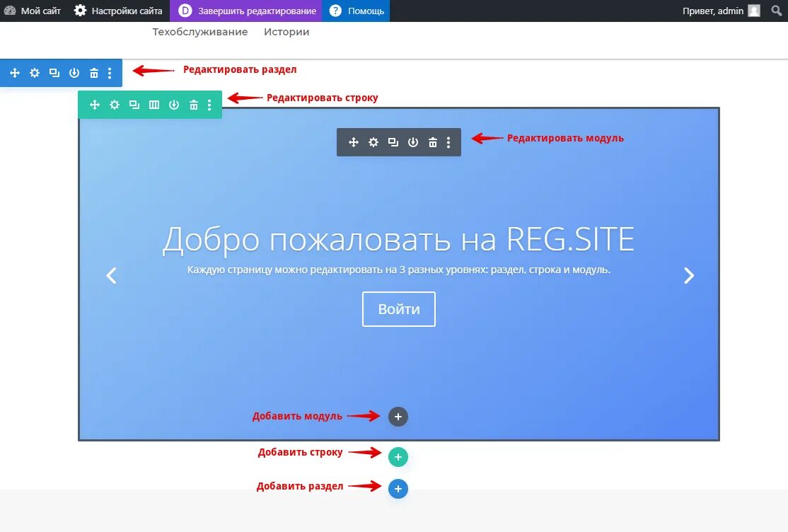Image resolution: width=788 pixels, height=532 pixels.
Task: Save module to library in dark toolbar
Action: [x=412, y=142]
